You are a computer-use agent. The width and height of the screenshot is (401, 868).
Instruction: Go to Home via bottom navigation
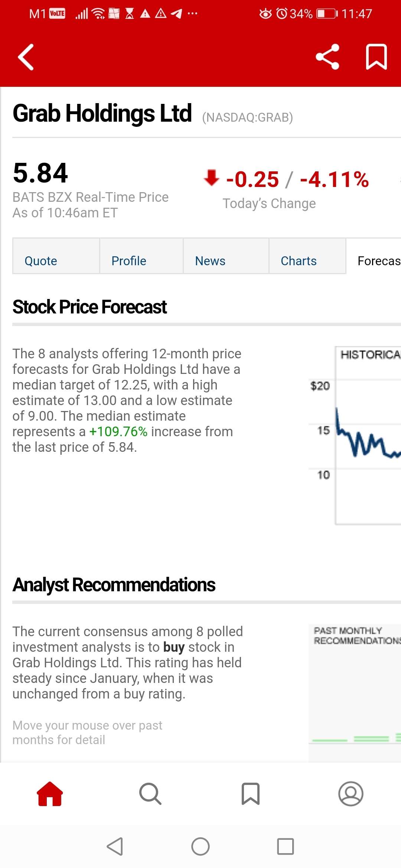point(50,794)
